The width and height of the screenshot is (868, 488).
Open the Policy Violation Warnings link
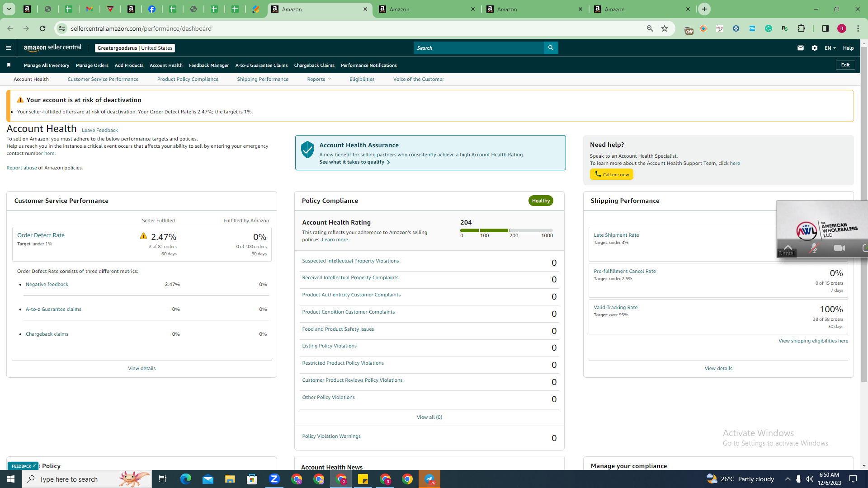coord(331,436)
